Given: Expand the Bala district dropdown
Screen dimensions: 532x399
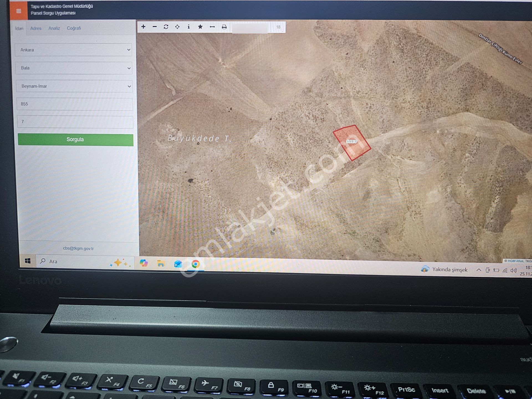Looking at the screenshot, I should [x=74, y=68].
